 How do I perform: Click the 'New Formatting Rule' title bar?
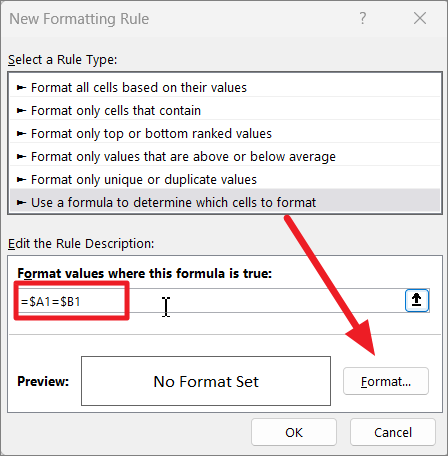pyautogui.click(x=79, y=19)
